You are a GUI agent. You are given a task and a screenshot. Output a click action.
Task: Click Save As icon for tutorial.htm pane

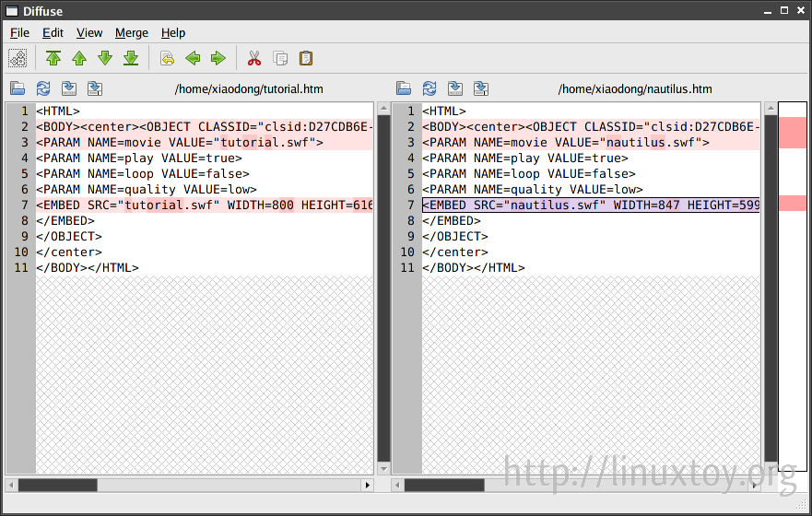pyautogui.click(x=95, y=88)
